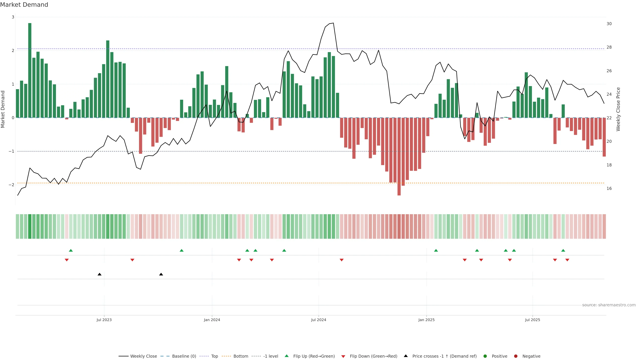Click the source: sharemaestro.com text
The height and width of the screenshot is (362, 644).
[x=609, y=305]
